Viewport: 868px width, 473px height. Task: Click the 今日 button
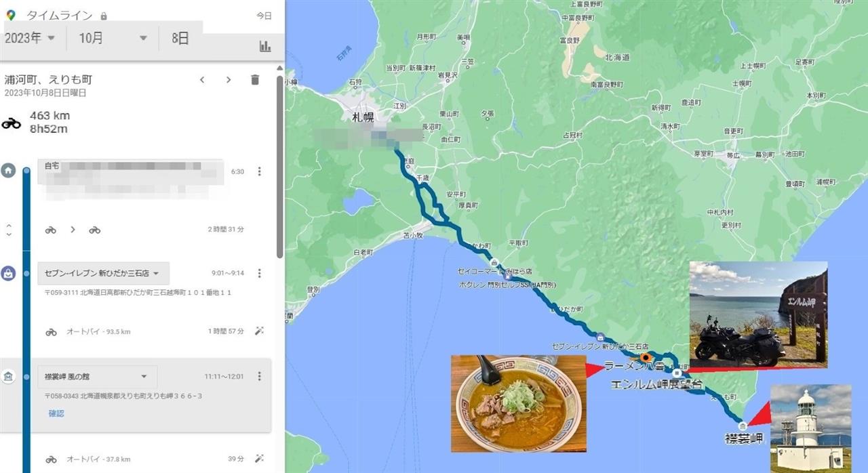click(264, 15)
